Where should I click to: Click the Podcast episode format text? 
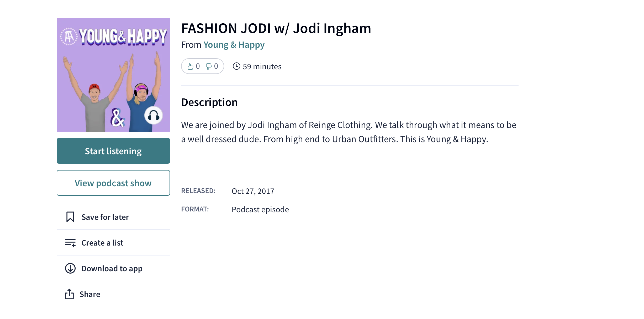point(260,210)
